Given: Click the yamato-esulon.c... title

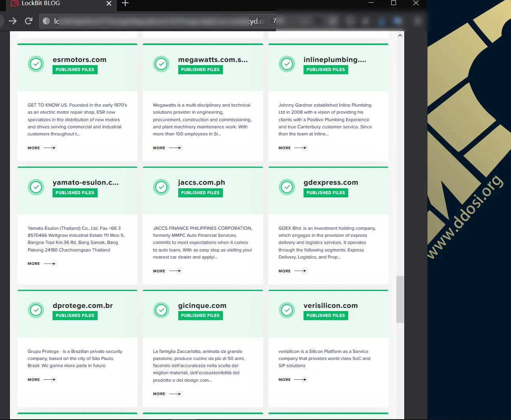Looking at the screenshot, I should pos(86,182).
